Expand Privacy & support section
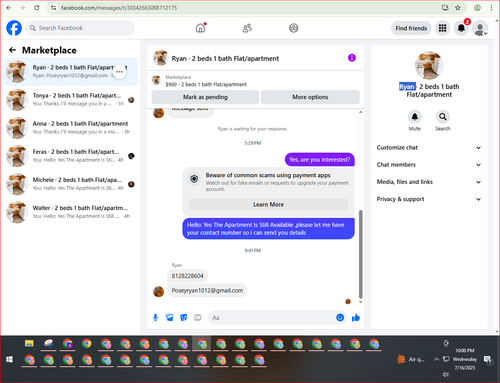500x383 pixels. click(429, 199)
